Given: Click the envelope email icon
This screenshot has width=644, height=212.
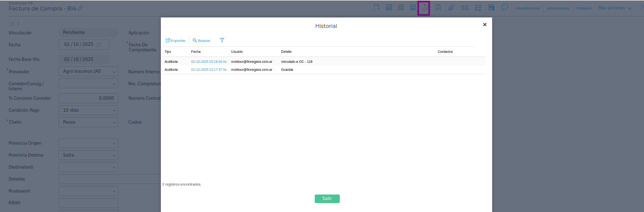Looking at the screenshot, I should pos(465,8).
